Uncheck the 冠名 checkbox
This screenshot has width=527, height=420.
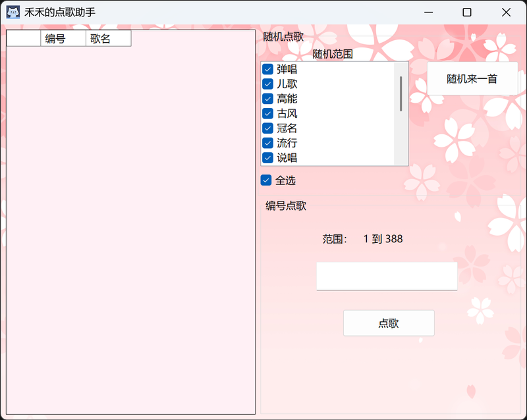click(267, 128)
